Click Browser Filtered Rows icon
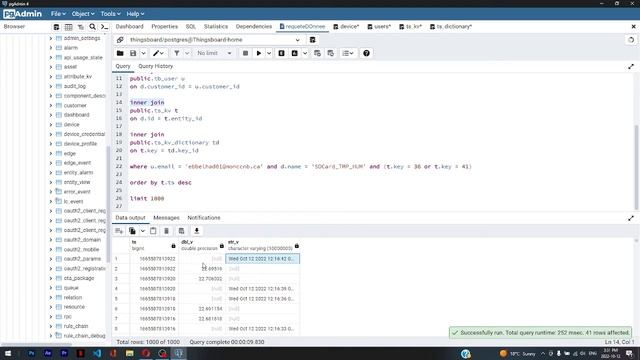 click(80, 27)
